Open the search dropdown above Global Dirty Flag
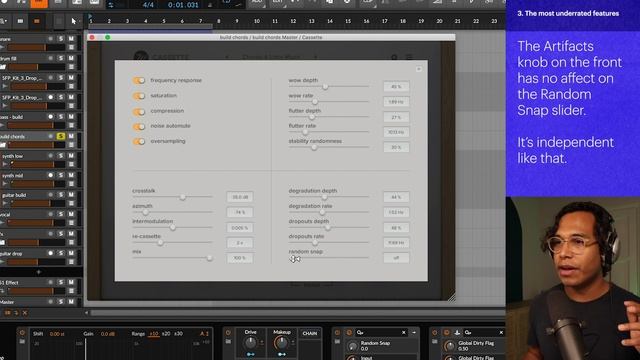This screenshot has height=360, width=640. click(x=468, y=333)
